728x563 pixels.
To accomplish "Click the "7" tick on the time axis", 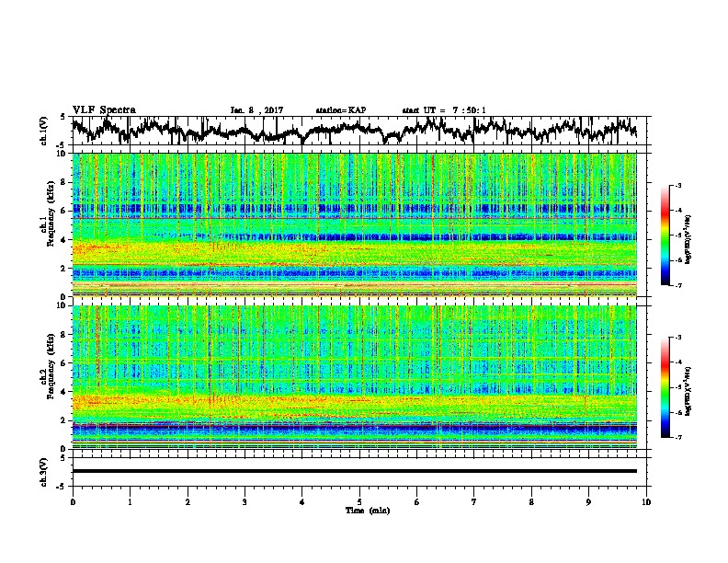I will pos(474,502).
